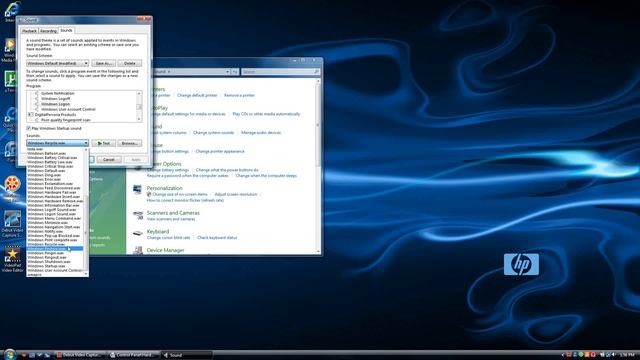Click Adjust screen resolution link
The width and height of the screenshot is (640, 360).
pos(236,195)
